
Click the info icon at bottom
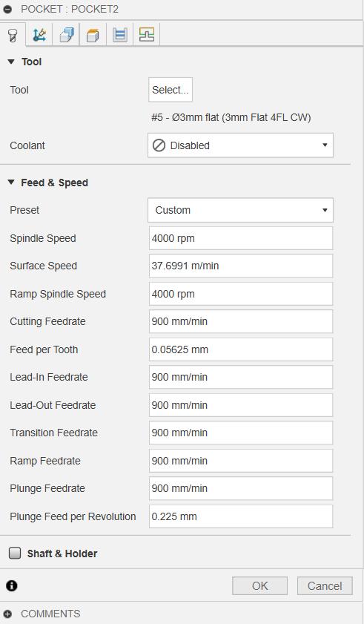(x=12, y=585)
